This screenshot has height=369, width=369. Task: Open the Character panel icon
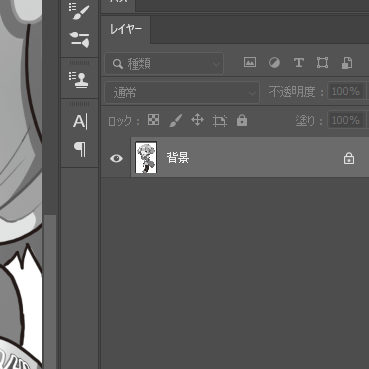(x=80, y=121)
